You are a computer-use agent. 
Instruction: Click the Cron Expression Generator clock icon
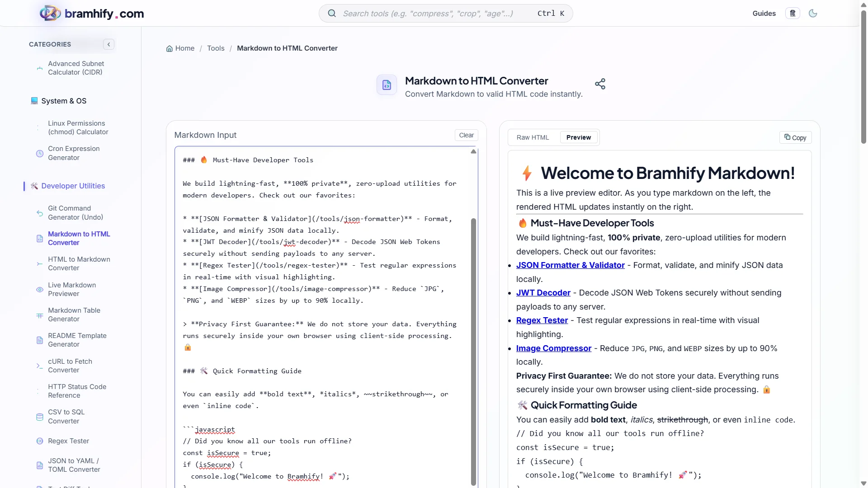[x=40, y=154]
